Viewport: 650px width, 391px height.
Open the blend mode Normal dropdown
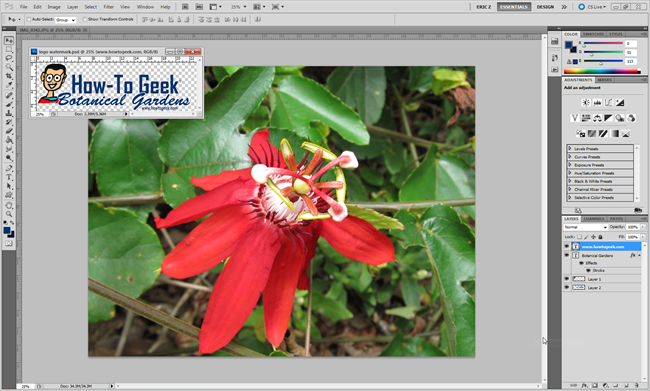pyautogui.click(x=586, y=227)
